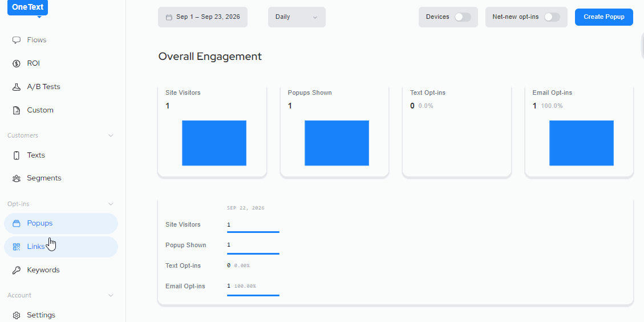Click the Email Opt-ins progress bar in table
Viewport: 644px width, 322px height.
point(253,295)
